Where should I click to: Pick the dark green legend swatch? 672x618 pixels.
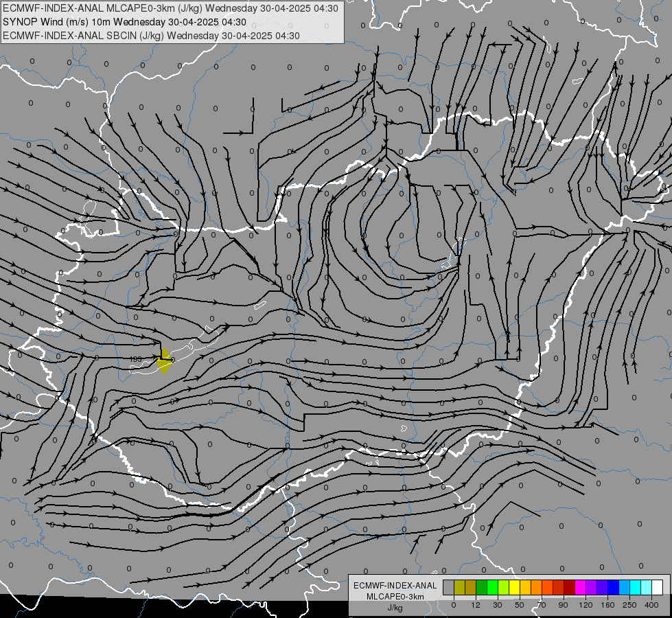tap(482, 588)
